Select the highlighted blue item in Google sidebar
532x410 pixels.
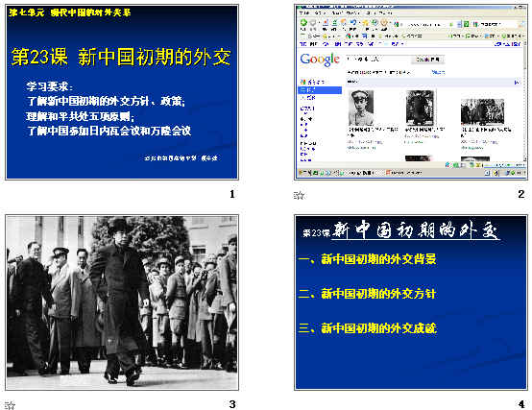coord(320,90)
